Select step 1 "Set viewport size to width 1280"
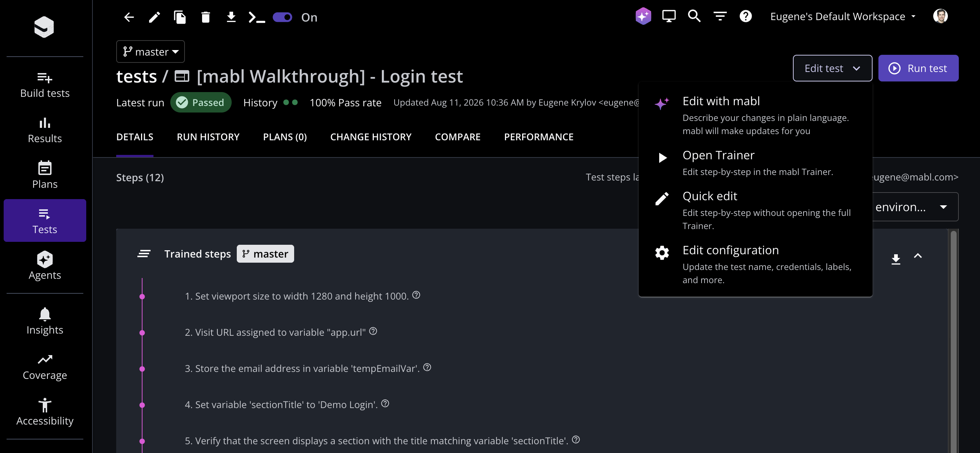This screenshot has width=980, height=453. pyautogui.click(x=297, y=296)
